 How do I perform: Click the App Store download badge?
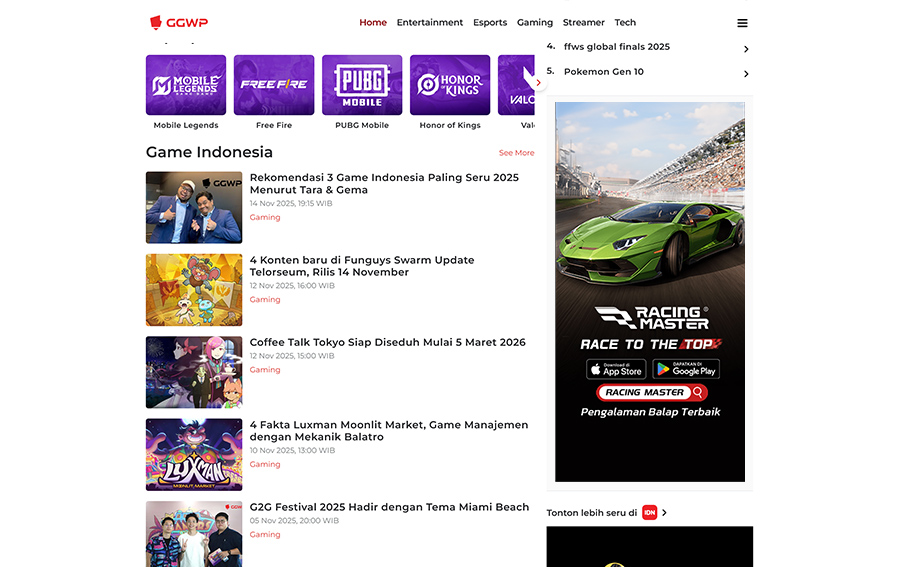615,369
